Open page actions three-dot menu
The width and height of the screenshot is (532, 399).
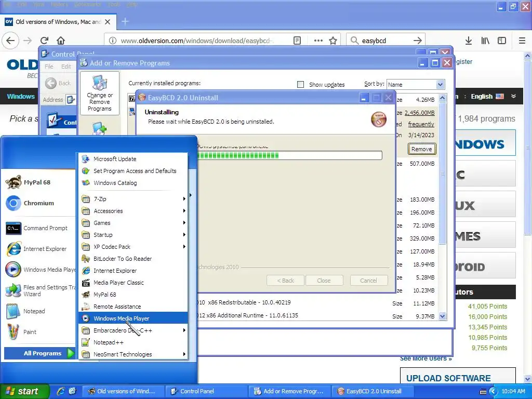(318, 41)
